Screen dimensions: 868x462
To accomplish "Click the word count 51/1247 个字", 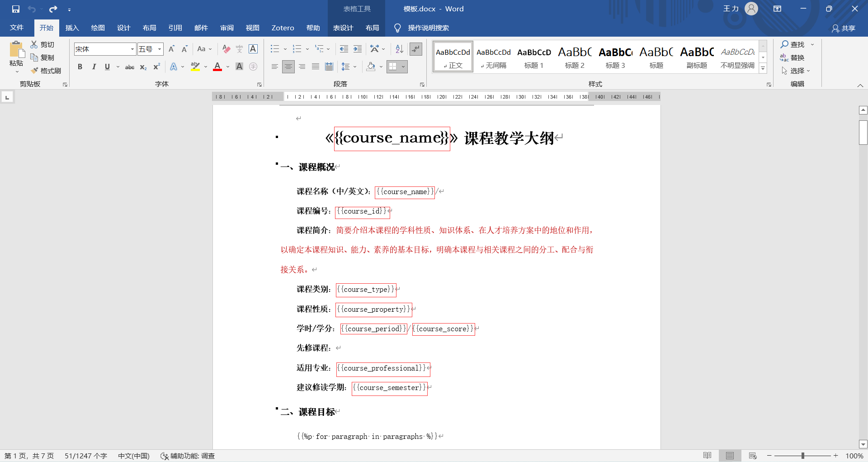I will [x=86, y=456].
